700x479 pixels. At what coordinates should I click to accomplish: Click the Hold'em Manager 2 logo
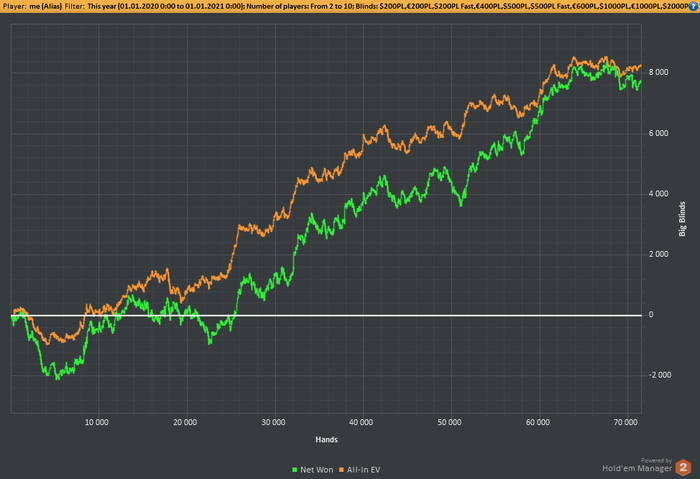coord(683,467)
